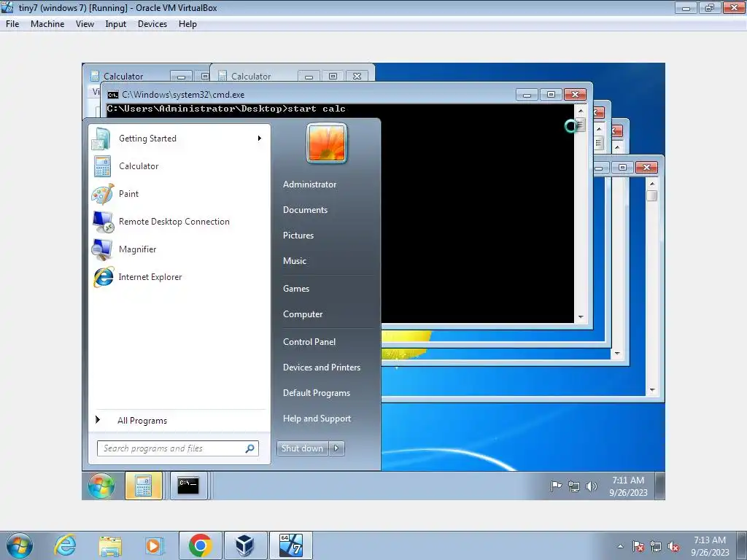Open Shut down options arrow

click(x=336, y=448)
